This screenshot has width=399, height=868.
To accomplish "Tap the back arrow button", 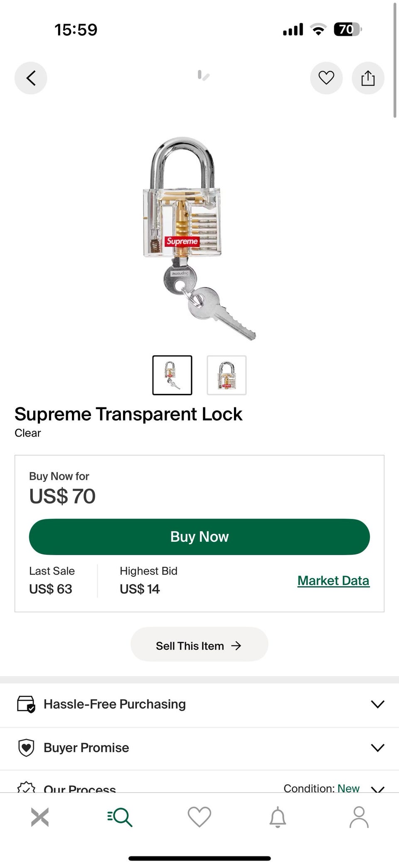I will tap(31, 78).
